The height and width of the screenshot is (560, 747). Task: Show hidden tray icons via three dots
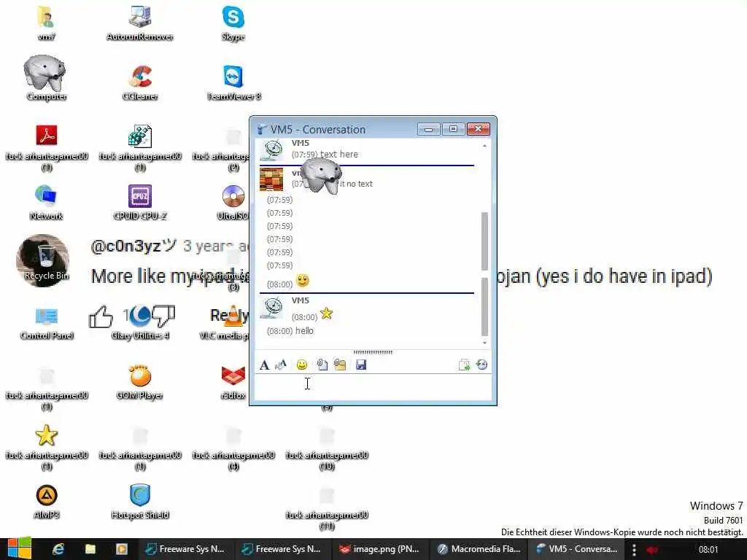(x=634, y=550)
